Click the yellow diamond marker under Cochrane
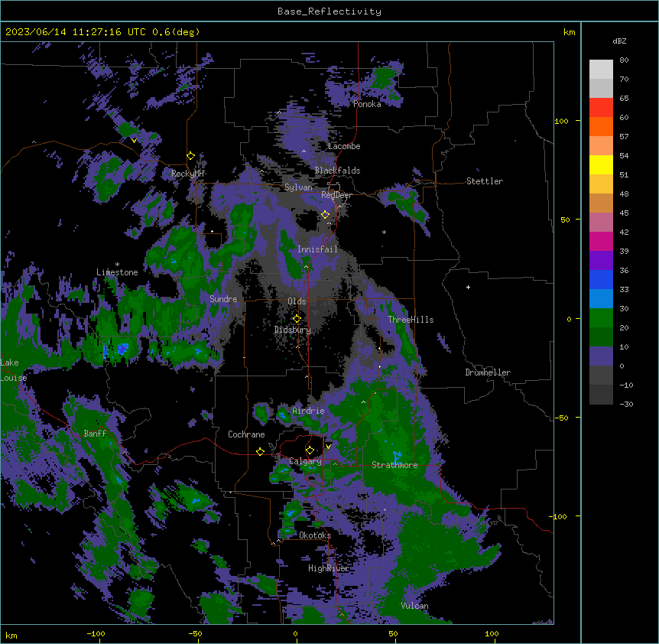 pos(260,451)
